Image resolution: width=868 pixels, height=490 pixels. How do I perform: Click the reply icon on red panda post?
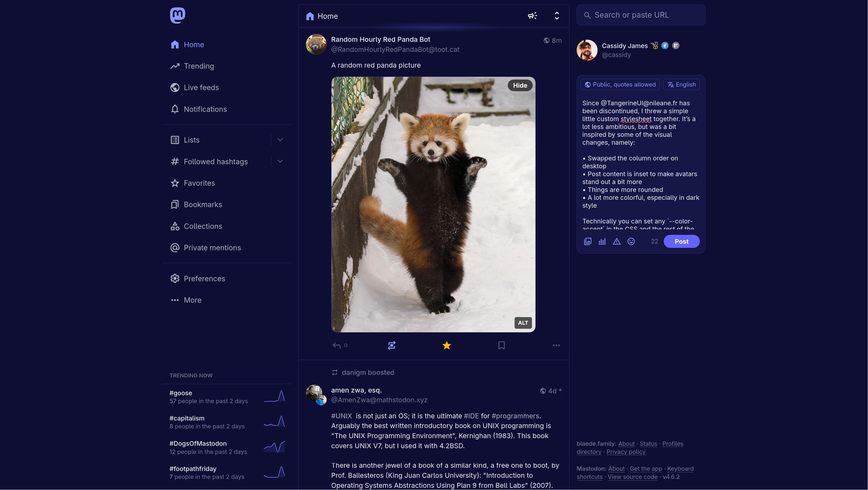click(x=337, y=345)
